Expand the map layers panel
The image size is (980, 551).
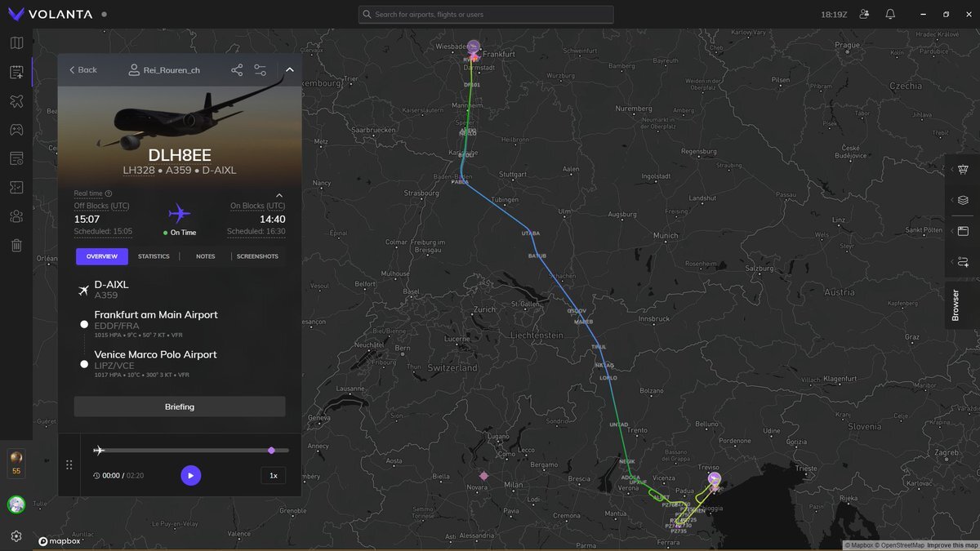pos(963,200)
